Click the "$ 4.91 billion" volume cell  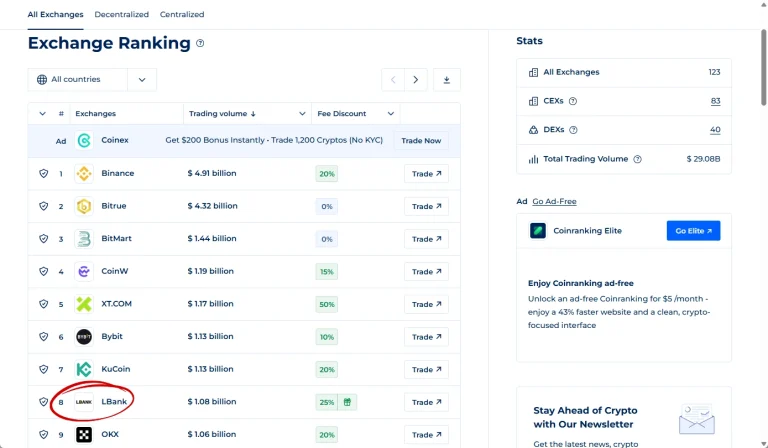(x=212, y=173)
